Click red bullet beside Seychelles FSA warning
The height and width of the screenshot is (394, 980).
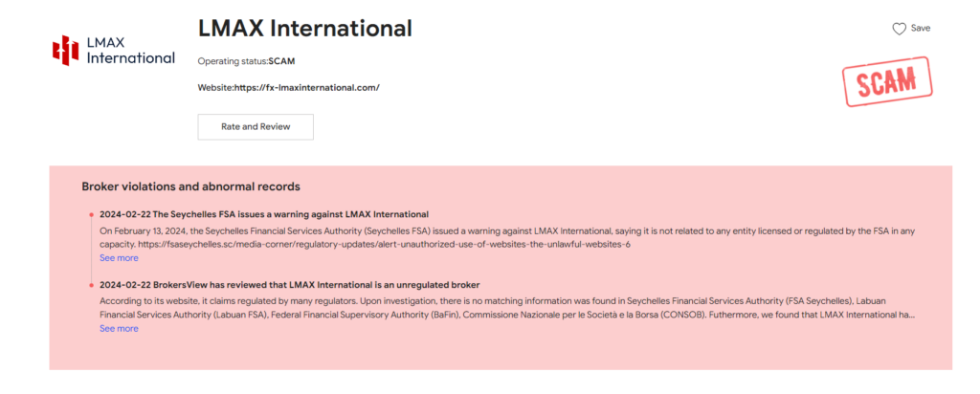(x=91, y=214)
